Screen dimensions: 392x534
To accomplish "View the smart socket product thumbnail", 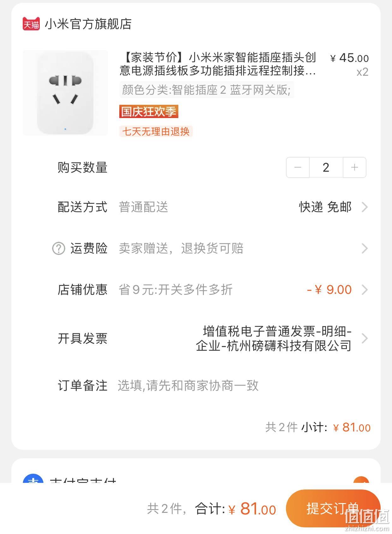I will click(65, 93).
